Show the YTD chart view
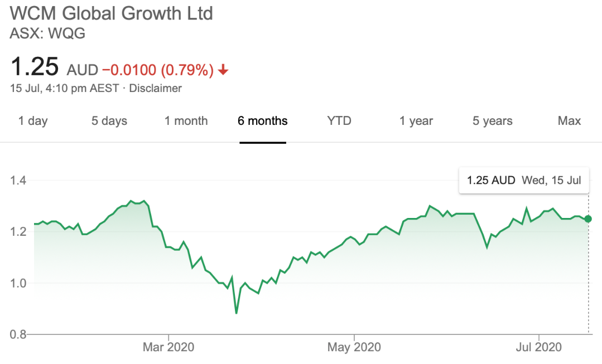 pyautogui.click(x=339, y=121)
